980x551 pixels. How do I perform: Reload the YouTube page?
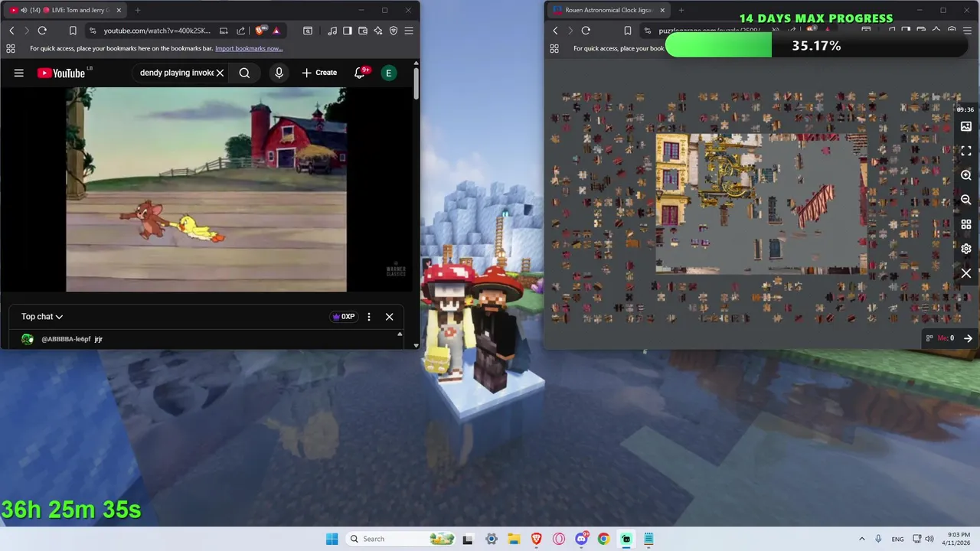click(42, 31)
